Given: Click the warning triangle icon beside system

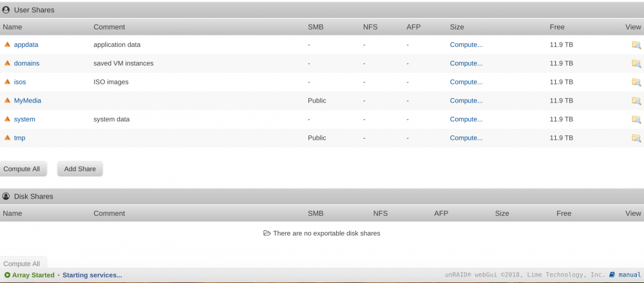Looking at the screenshot, I should [x=7, y=119].
